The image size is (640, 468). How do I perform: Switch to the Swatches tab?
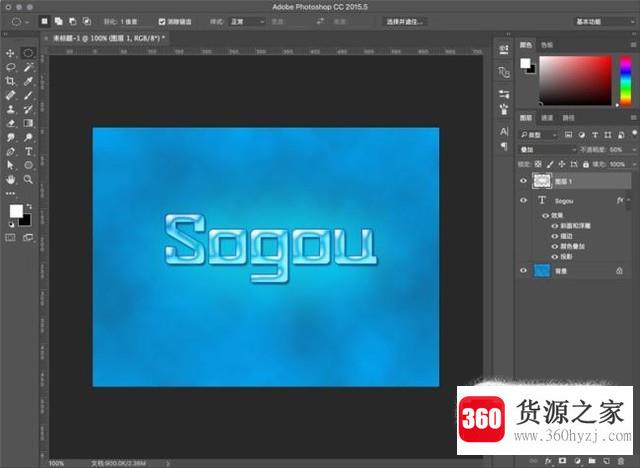click(x=547, y=45)
